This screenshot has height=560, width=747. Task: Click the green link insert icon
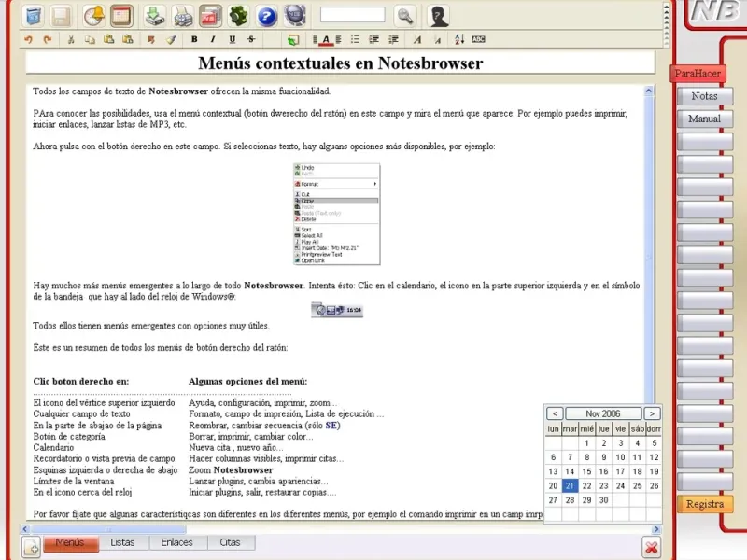click(293, 39)
